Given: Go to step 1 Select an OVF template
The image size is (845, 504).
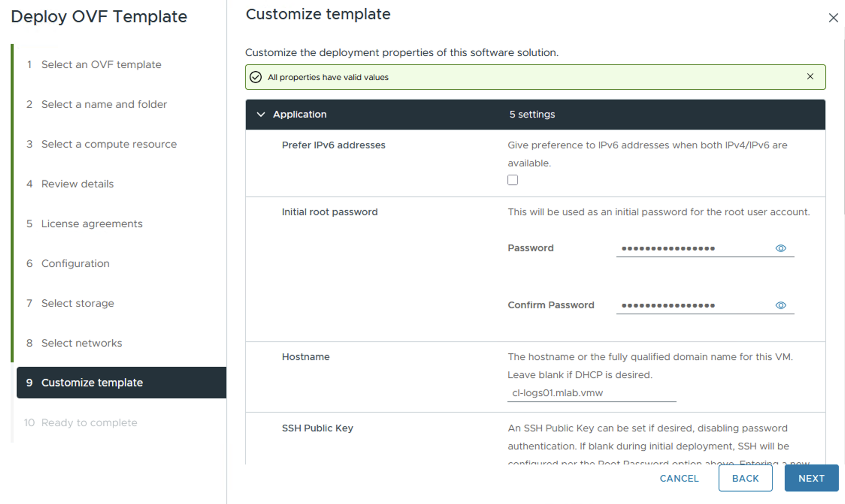Looking at the screenshot, I should click(101, 65).
